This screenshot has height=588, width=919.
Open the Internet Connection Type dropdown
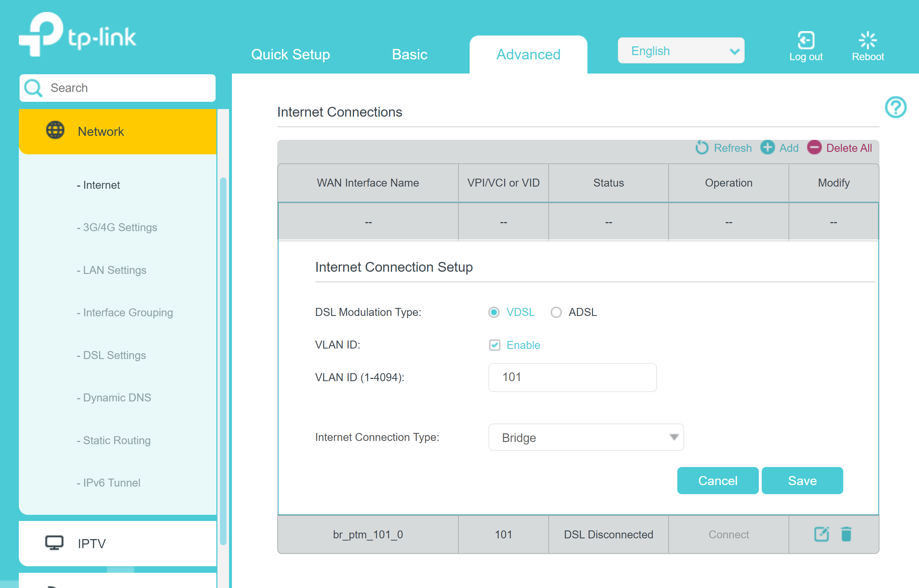[586, 437]
